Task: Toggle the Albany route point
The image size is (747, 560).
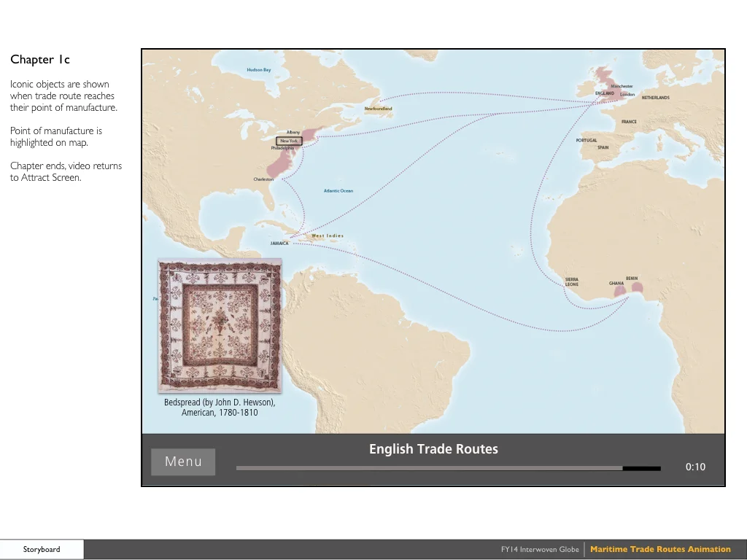Action: (293, 133)
